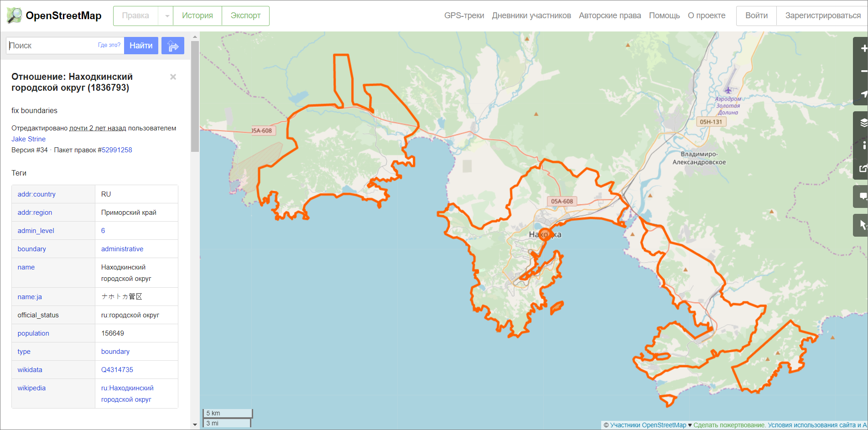This screenshot has width=868, height=430.
Task: Click the Владимиро-Александровское map label
Action: (x=699, y=158)
